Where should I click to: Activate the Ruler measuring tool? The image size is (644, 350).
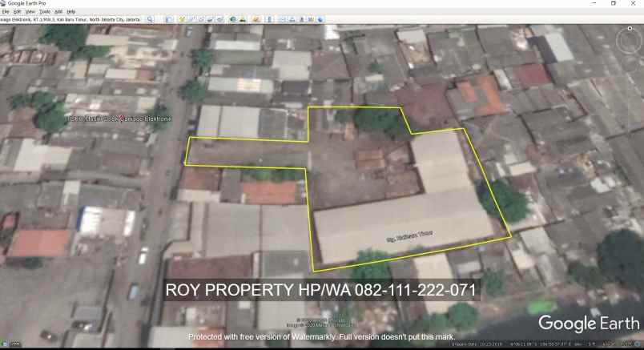(271, 19)
